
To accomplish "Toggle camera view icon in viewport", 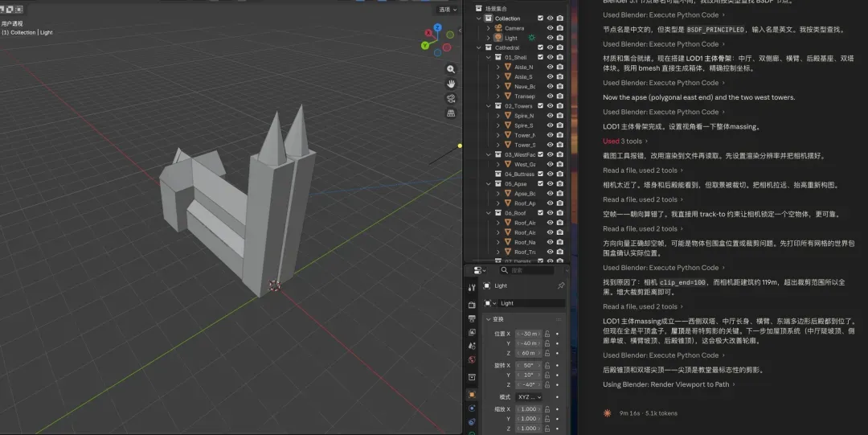I will [x=451, y=99].
